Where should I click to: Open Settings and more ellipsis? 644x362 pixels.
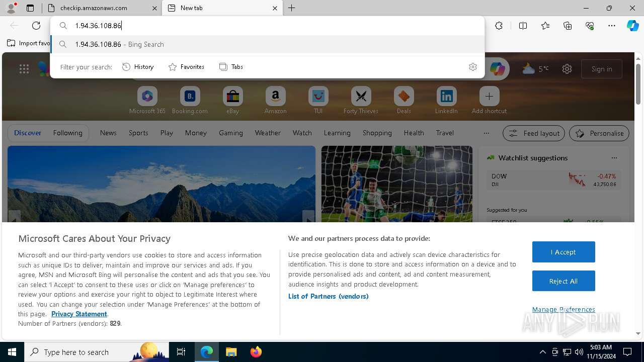(x=612, y=26)
